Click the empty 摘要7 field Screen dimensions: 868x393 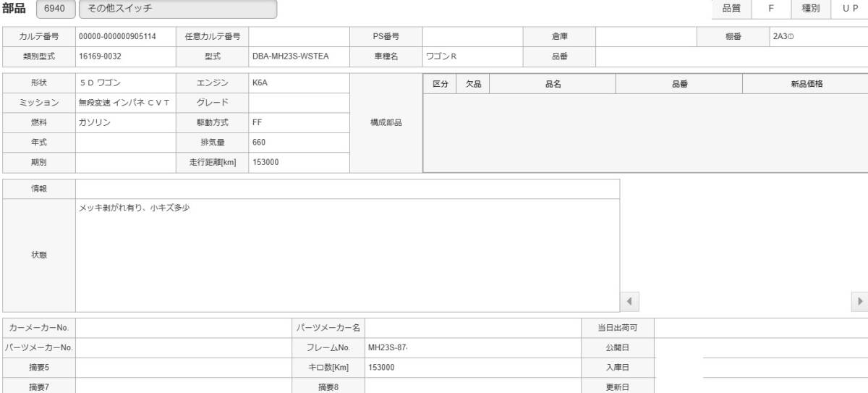(183, 386)
